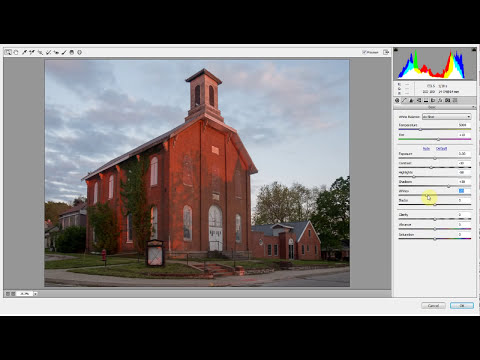Select the Targeted Adjustment tool
This screenshot has width=480, height=360.
click(40, 52)
